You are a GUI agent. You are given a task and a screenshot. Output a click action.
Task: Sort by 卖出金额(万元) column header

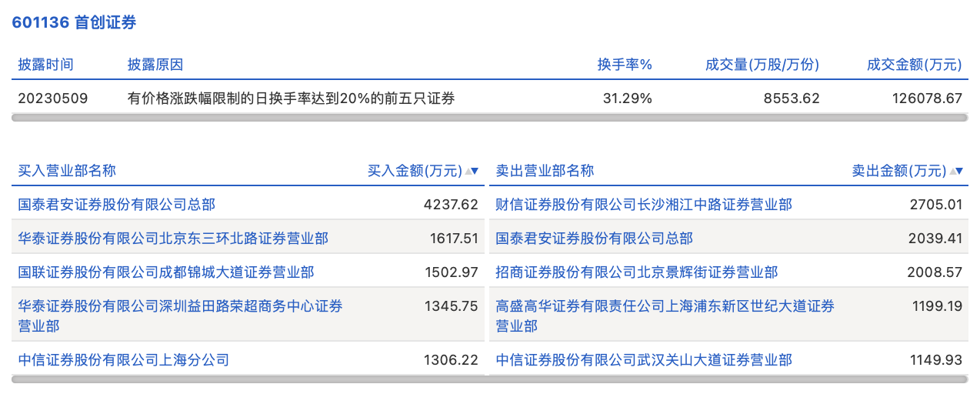(x=898, y=171)
